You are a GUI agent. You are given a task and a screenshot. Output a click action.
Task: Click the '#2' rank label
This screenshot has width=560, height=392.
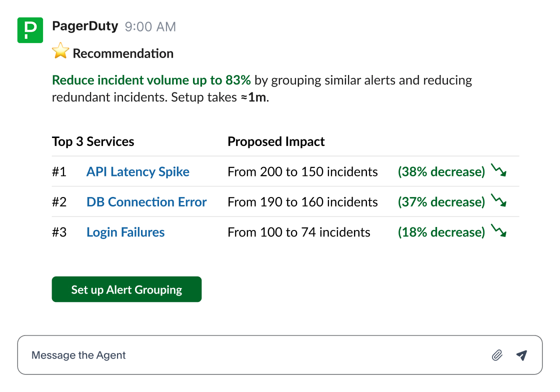click(59, 202)
